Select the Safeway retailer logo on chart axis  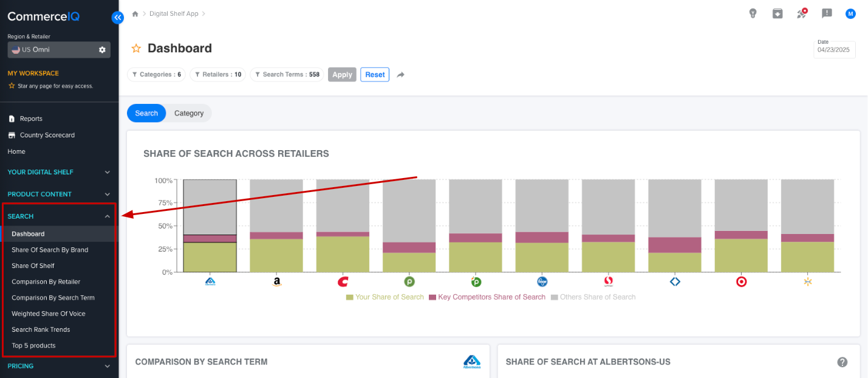609,281
